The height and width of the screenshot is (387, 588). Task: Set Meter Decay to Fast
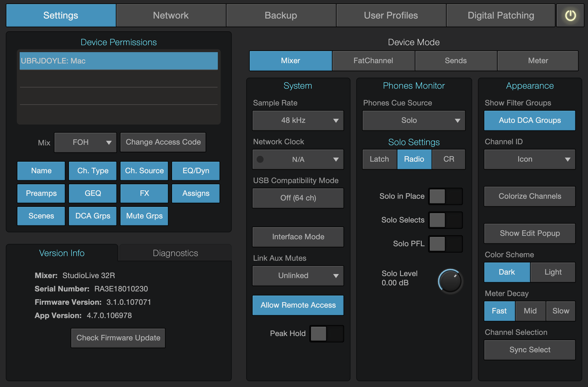[x=499, y=311]
